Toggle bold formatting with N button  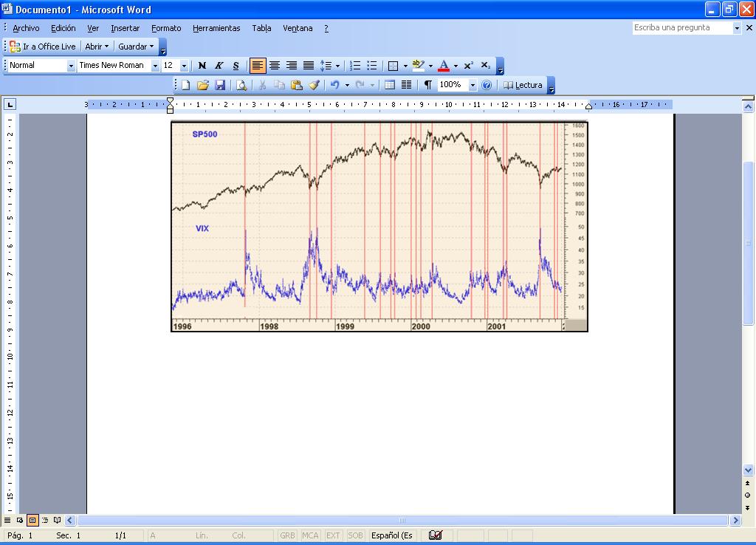[x=202, y=66]
